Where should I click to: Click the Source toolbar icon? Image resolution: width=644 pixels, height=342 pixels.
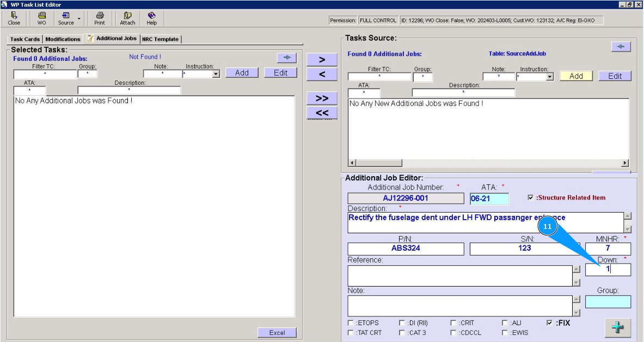[x=66, y=18]
